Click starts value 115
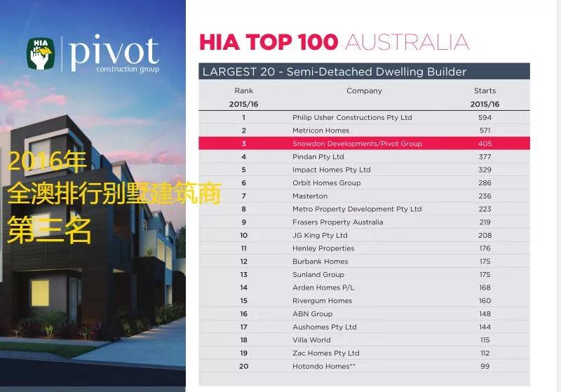 pos(485,340)
